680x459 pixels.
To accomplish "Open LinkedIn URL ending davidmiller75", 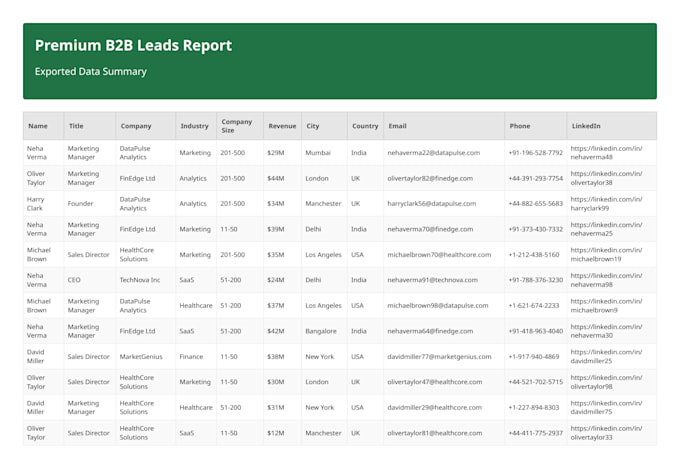I will click(x=606, y=407).
